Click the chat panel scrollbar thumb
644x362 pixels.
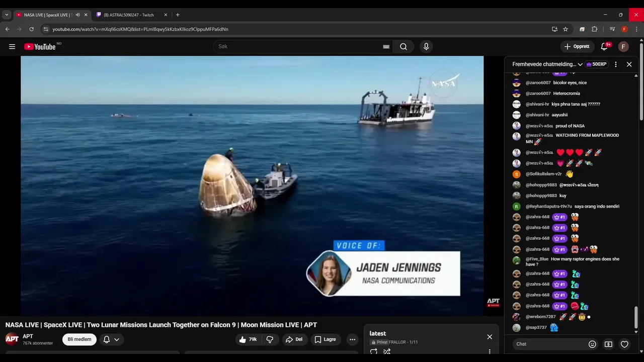pyautogui.click(x=636, y=317)
